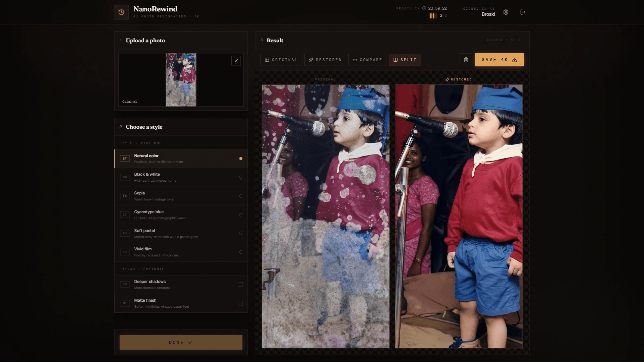This screenshot has height=362, width=644.
Task: Click the CY badge beside Cyanotype blue
Action: tap(125, 215)
